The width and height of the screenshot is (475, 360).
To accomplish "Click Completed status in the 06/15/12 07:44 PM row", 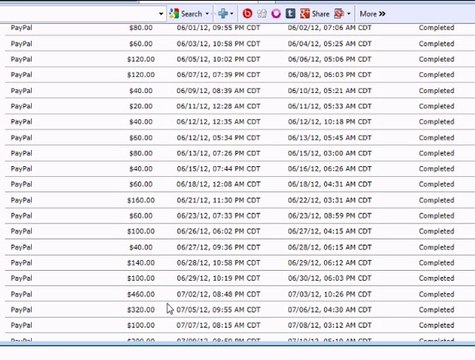I will (436, 169).
